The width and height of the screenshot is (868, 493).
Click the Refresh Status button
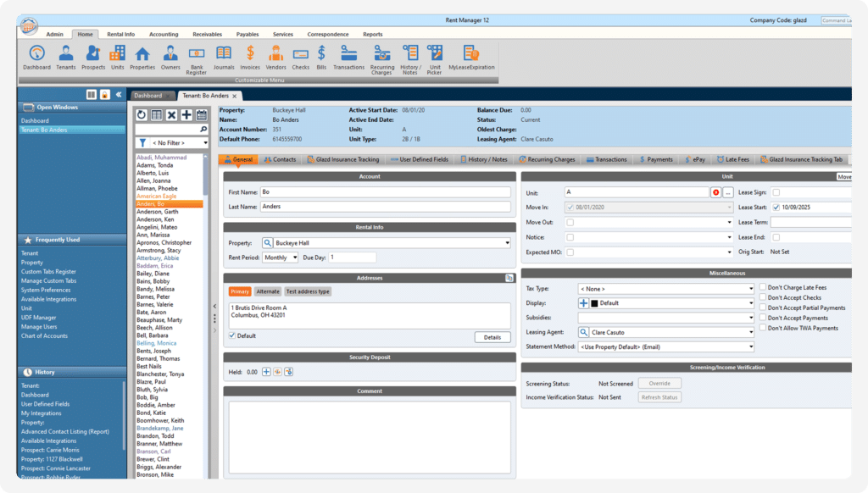click(x=659, y=397)
